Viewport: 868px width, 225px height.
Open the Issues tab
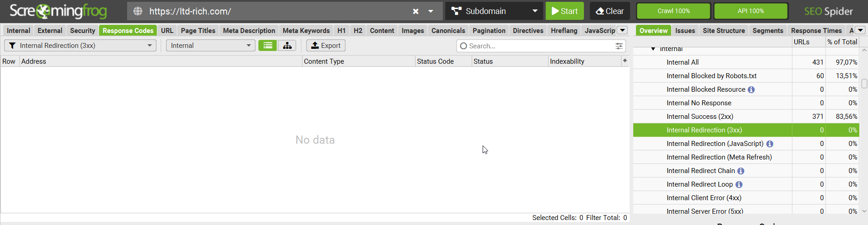[685, 30]
